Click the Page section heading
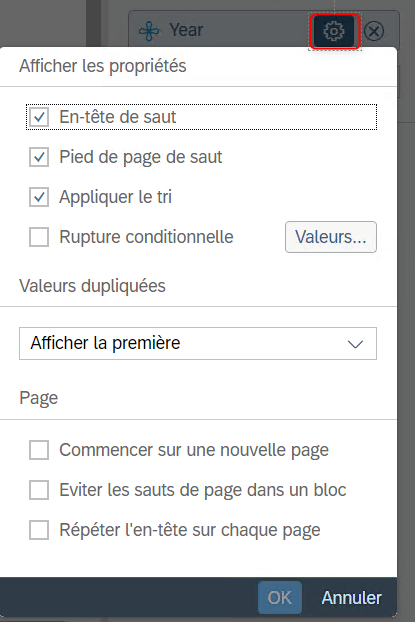This screenshot has width=415, height=622. pyautogui.click(x=38, y=398)
